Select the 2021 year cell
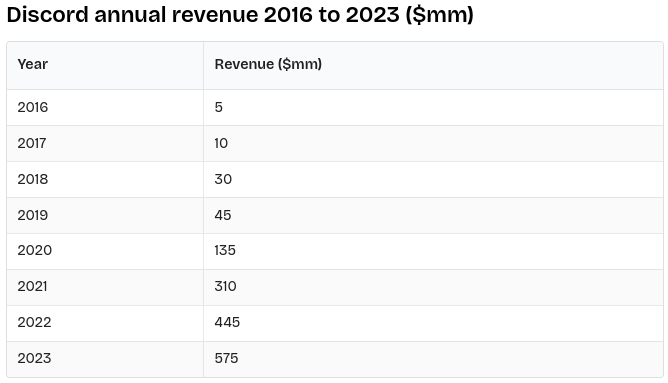This screenshot has height=383, width=668. [x=105, y=288]
